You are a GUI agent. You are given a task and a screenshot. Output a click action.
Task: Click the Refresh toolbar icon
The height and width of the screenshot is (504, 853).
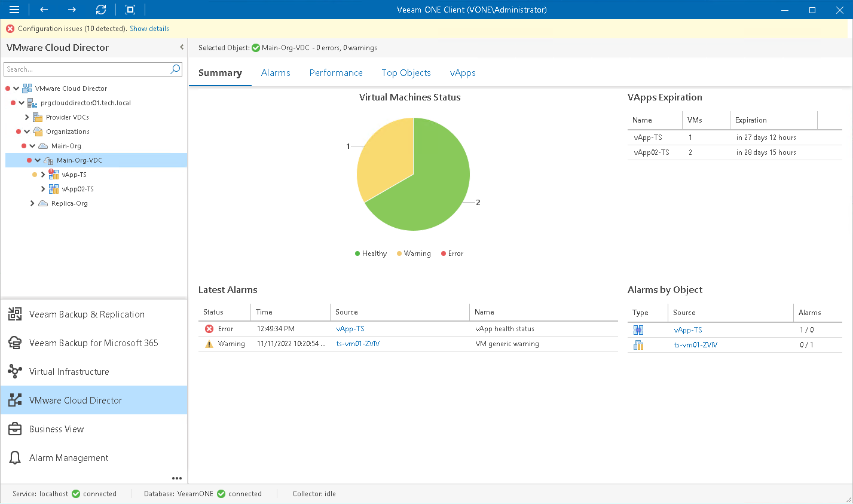click(100, 10)
